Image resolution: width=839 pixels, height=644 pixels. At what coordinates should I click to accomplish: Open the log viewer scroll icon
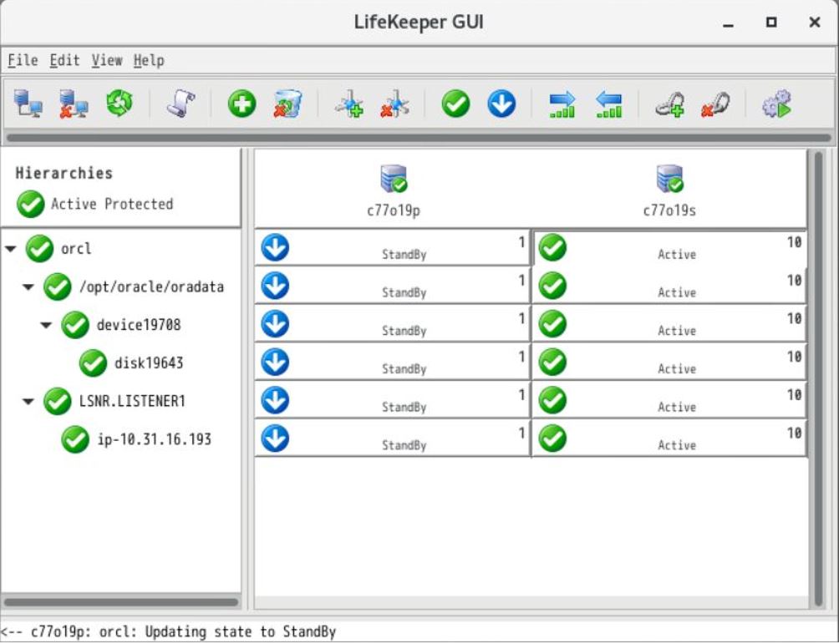point(181,104)
